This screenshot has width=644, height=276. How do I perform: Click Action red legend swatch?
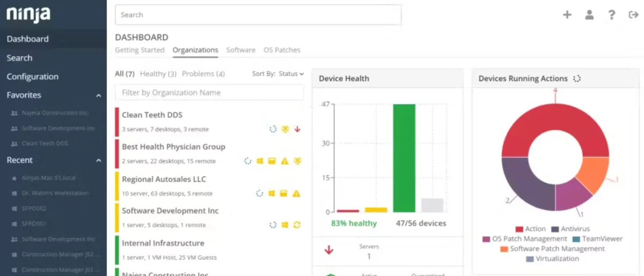click(x=519, y=229)
